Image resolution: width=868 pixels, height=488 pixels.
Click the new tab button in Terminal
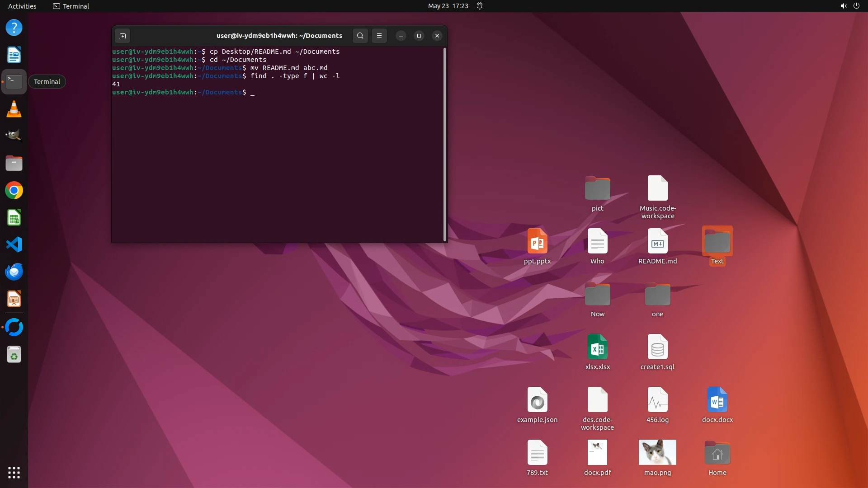[123, 36]
